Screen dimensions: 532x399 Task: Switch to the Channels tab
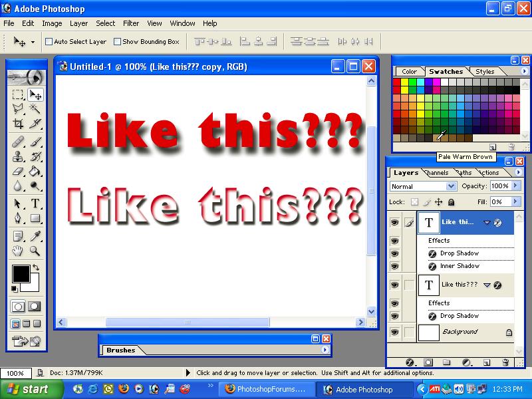click(435, 173)
